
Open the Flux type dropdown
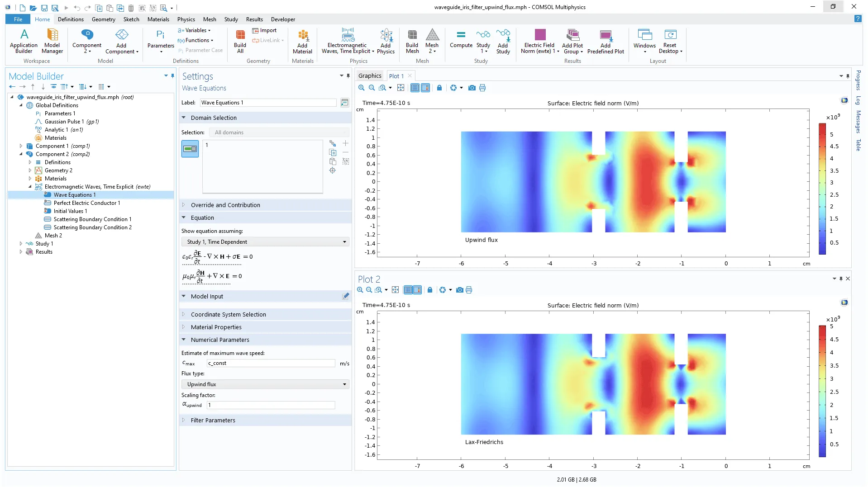click(266, 384)
